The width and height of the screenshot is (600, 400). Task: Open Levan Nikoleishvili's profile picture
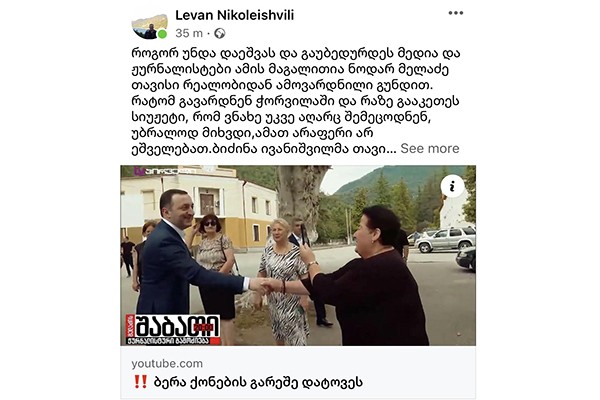pyautogui.click(x=150, y=26)
